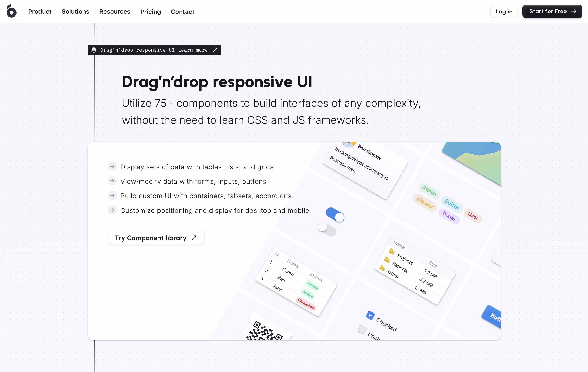Click the Try Component library button

156,238
